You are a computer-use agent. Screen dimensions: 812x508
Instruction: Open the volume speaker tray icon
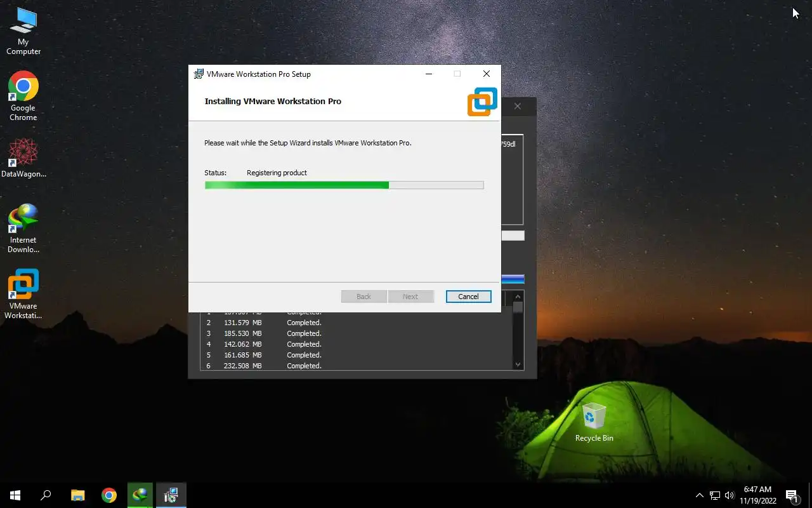click(730, 495)
